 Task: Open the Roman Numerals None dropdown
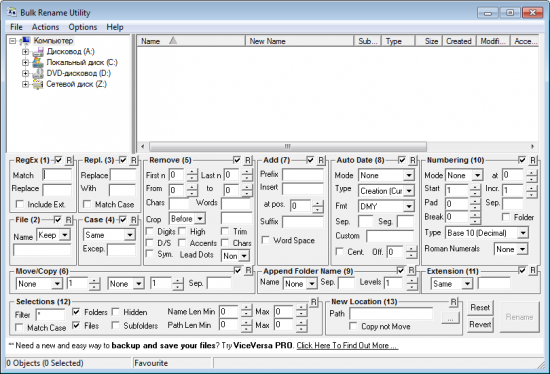(x=523, y=249)
